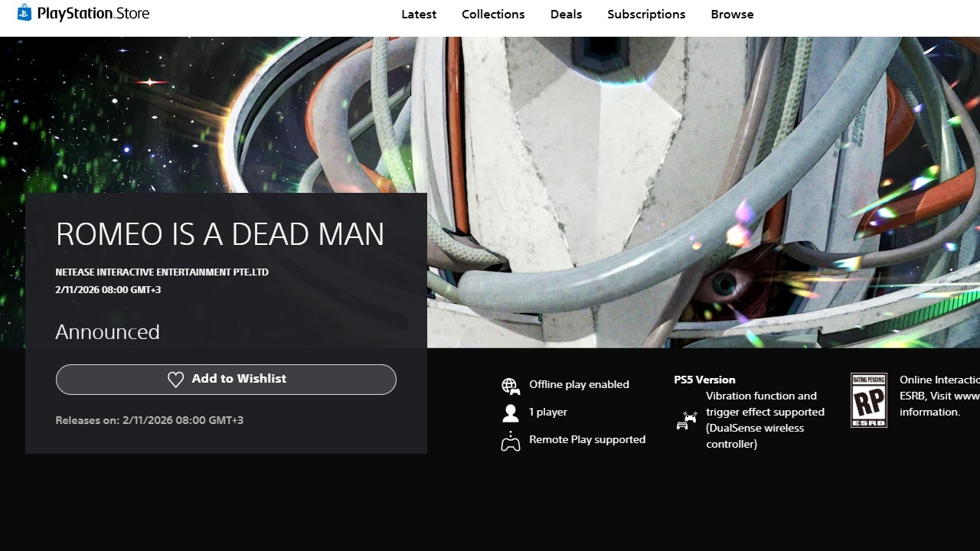Click the offline play globe icon
This screenshot has height=551, width=980.
point(511,386)
